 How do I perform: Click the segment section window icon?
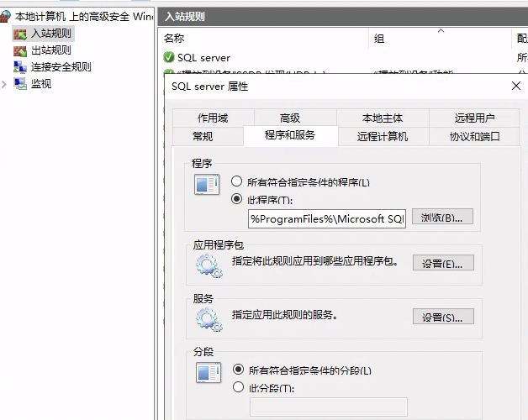click(209, 373)
